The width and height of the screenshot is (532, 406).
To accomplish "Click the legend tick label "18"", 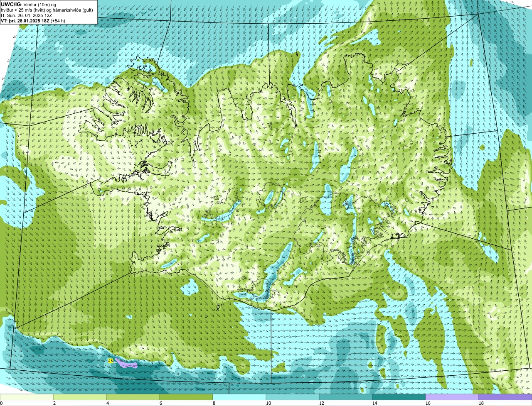I will tap(481, 403).
